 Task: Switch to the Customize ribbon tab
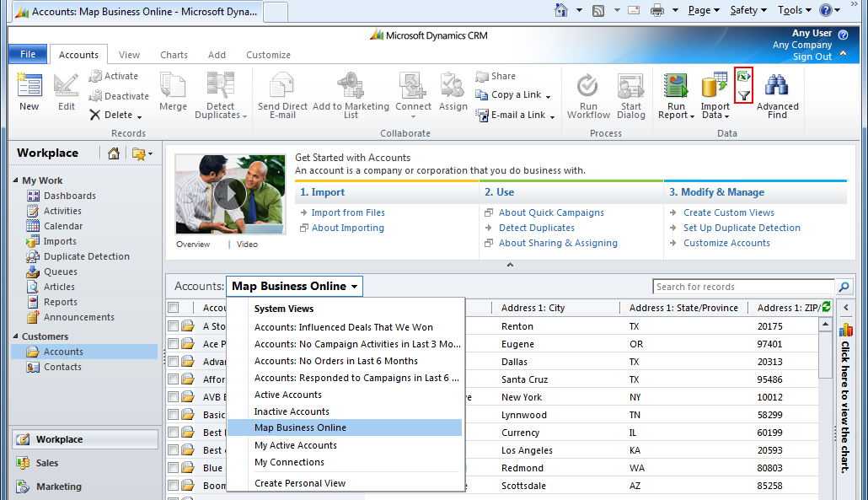[268, 55]
